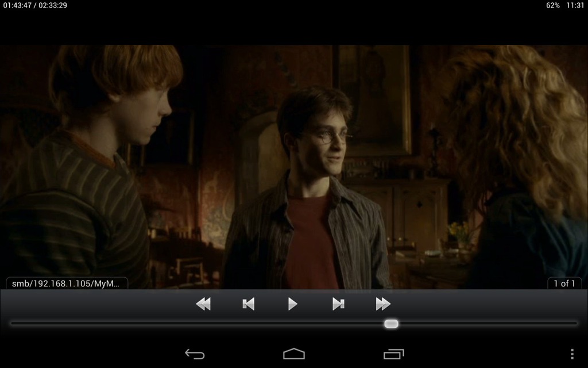Click the fast-forward button
This screenshot has height=368, width=588.
click(x=383, y=304)
